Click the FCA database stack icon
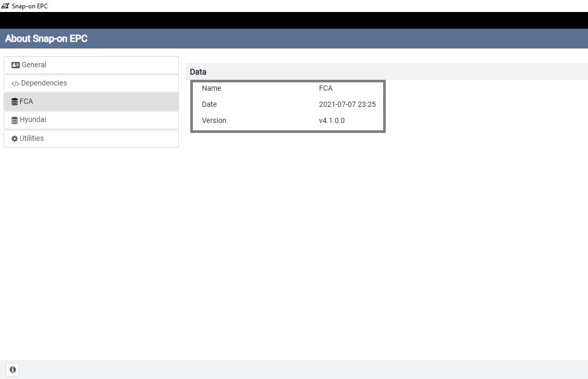Viewport: 588px width, 379px height. pyautogui.click(x=15, y=102)
